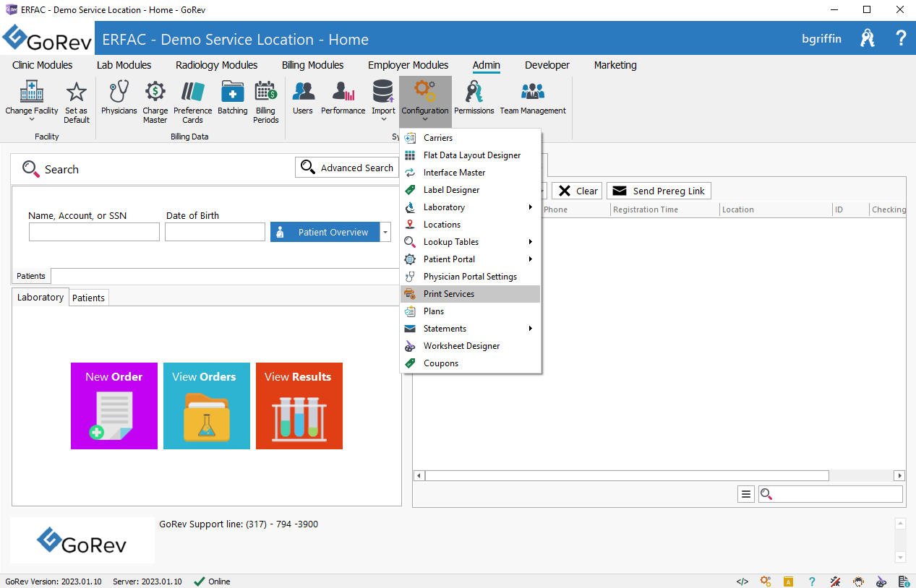The image size is (916, 588).
Task: Select the Marketing ribbon tab
Action: point(615,65)
